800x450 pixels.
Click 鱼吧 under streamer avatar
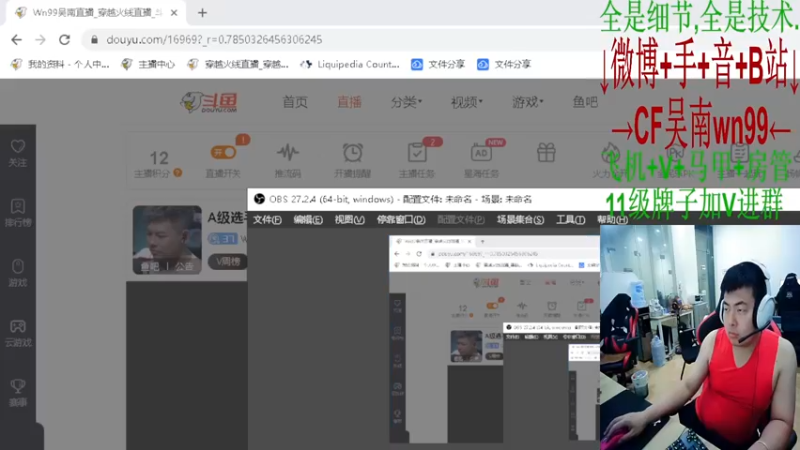click(x=149, y=266)
